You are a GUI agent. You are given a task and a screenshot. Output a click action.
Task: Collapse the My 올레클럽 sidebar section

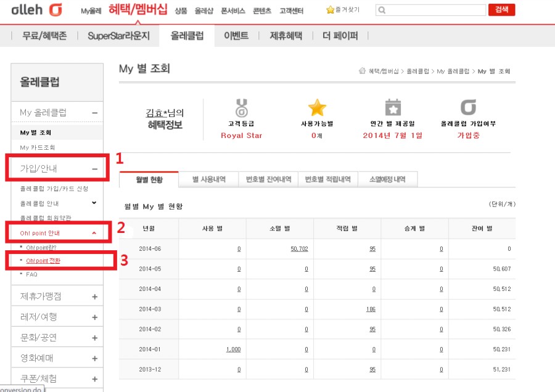(94, 113)
